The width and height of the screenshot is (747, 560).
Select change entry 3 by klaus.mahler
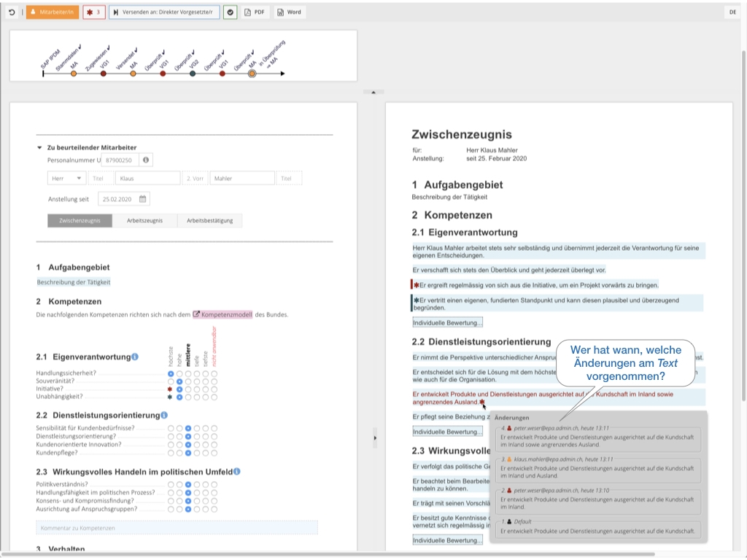point(598,469)
